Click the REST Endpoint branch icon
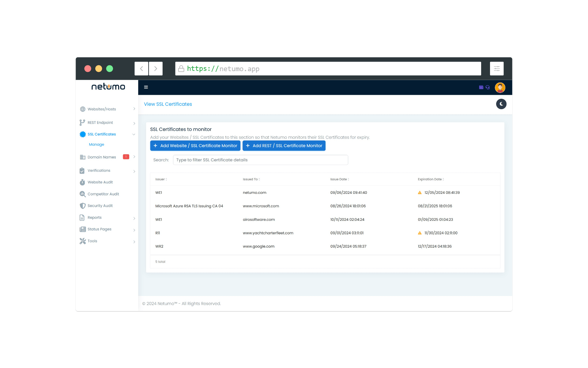The image size is (588, 368). pos(82,123)
